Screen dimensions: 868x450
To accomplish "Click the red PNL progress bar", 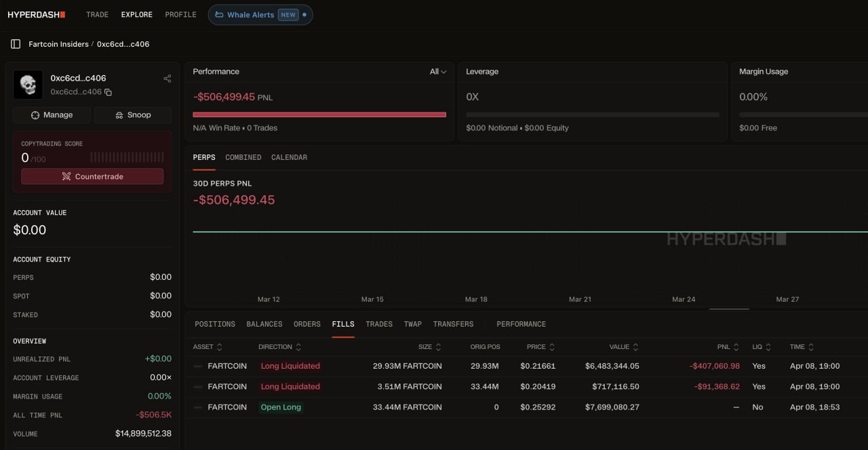I will click(319, 115).
